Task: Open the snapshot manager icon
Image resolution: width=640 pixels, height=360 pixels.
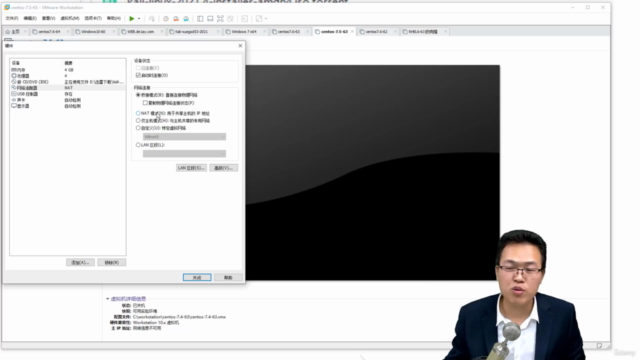Action: click(186, 18)
